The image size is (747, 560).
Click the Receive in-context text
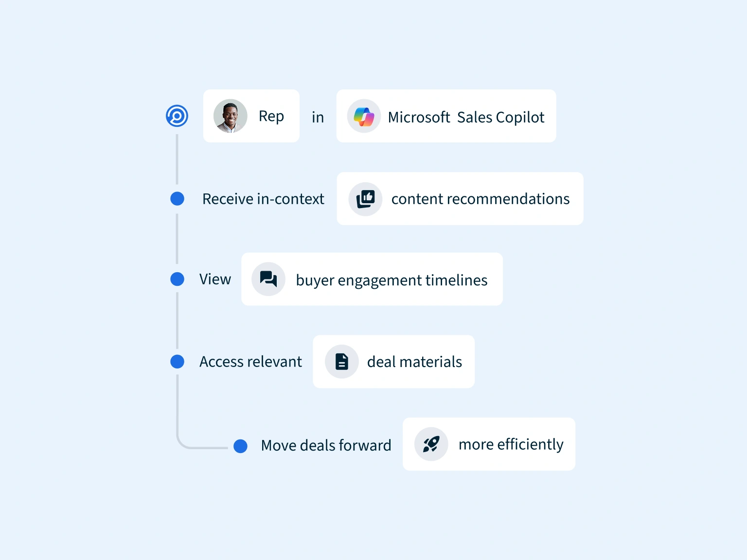(x=263, y=199)
